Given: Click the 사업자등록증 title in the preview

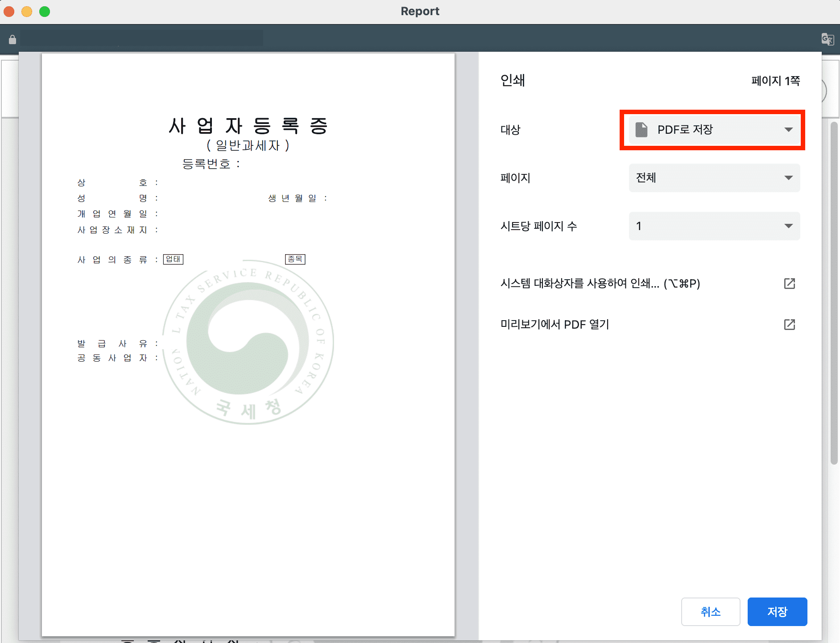Looking at the screenshot, I should (x=248, y=126).
